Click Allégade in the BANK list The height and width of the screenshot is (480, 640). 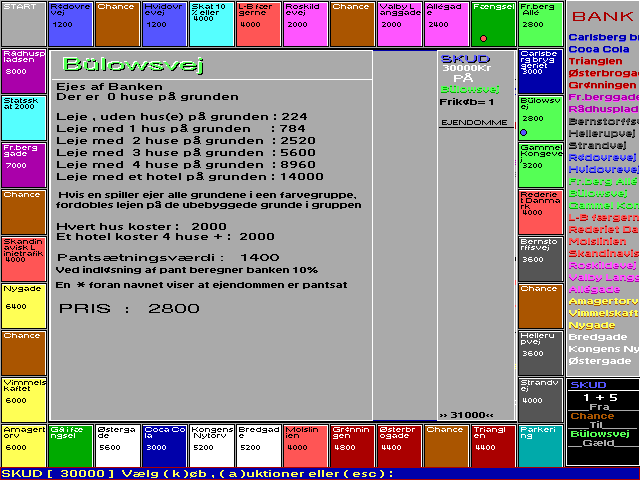coord(594,289)
